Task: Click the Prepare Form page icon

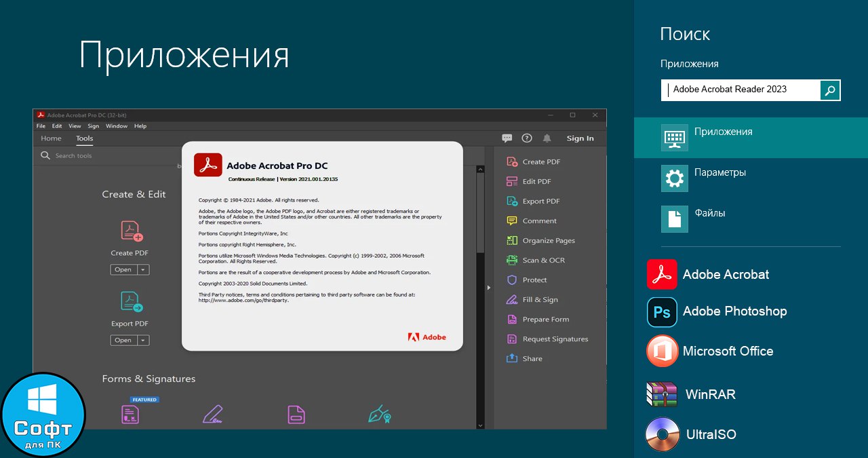Action: tap(296, 414)
